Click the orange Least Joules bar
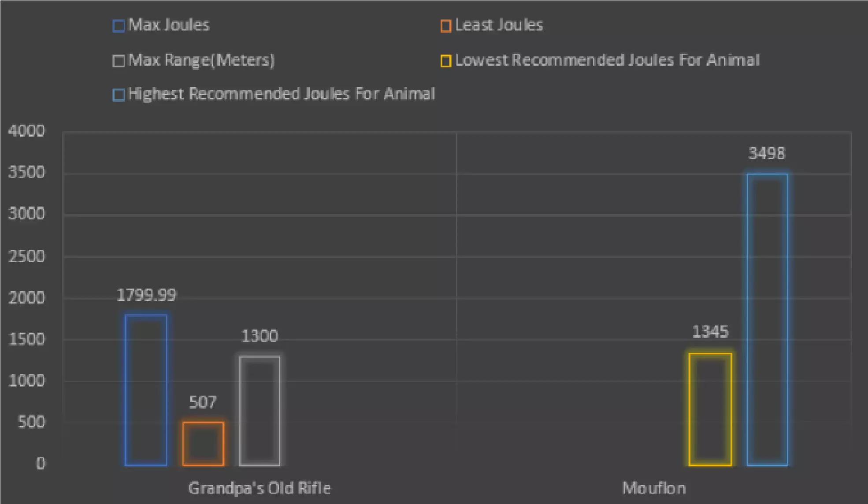This screenshot has height=504, width=868. point(203,444)
